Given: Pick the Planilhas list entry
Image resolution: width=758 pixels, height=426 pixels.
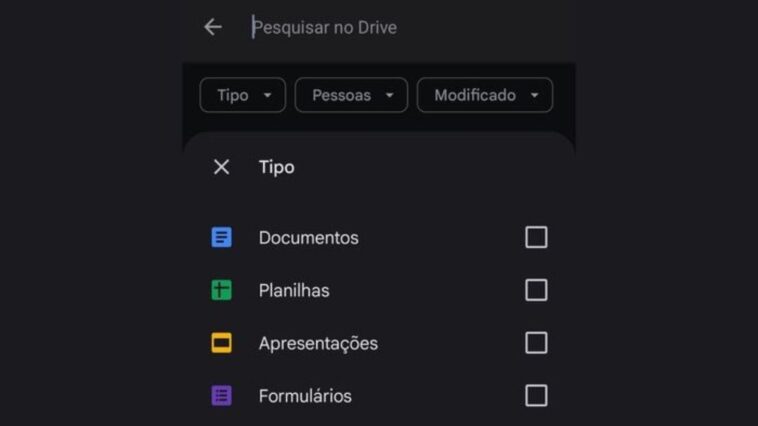Looking at the screenshot, I should tap(294, 291).
